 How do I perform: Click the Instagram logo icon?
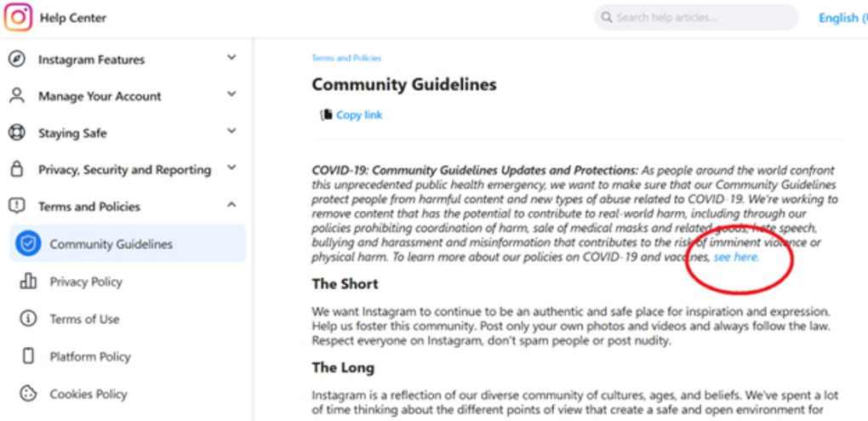[18, 18]
